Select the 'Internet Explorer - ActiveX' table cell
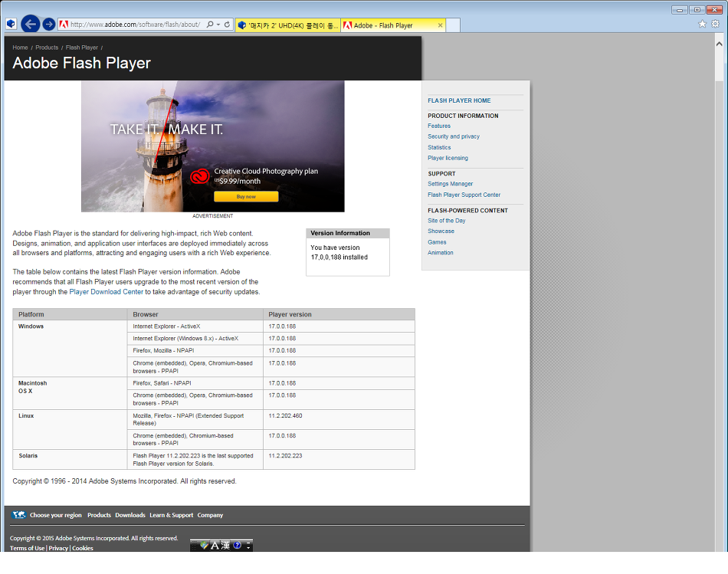This screenshot has height=574, width=728. click(195, 326)
